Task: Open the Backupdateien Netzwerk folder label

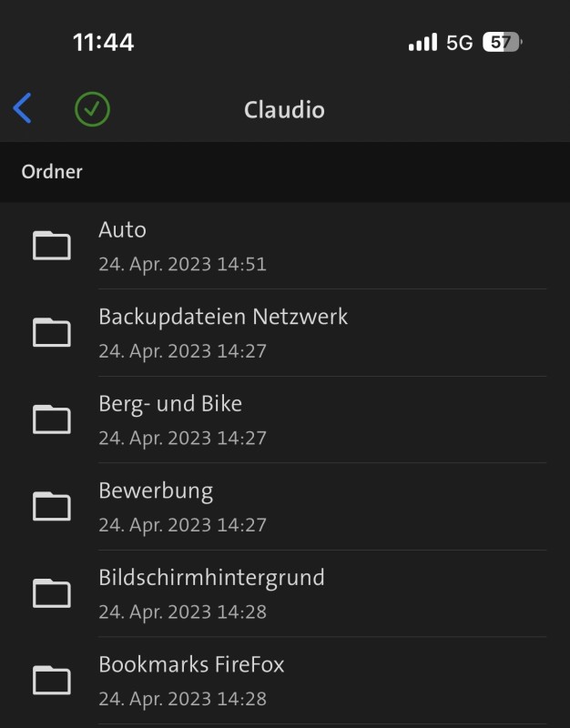Action: point(223,317)
